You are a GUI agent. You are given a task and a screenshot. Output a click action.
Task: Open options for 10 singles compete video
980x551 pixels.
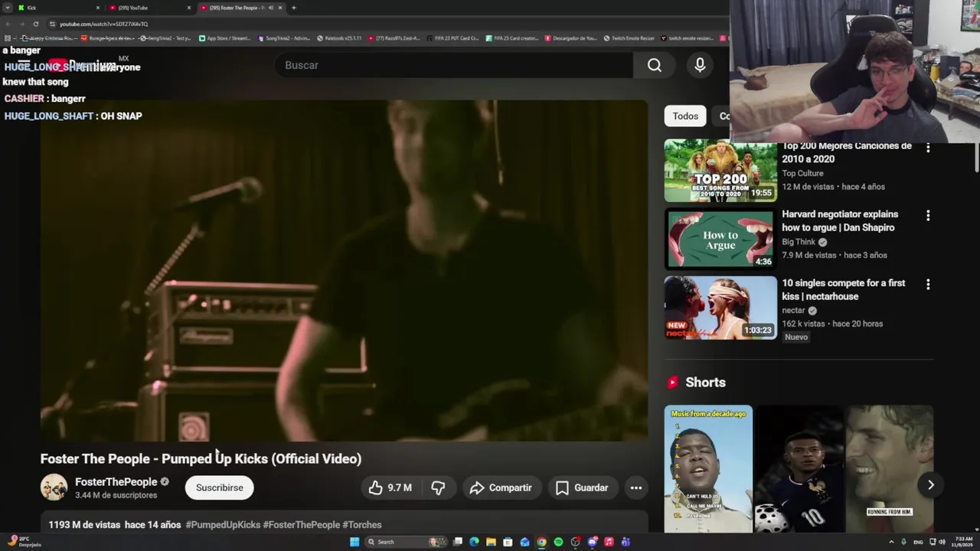point(928,285)
